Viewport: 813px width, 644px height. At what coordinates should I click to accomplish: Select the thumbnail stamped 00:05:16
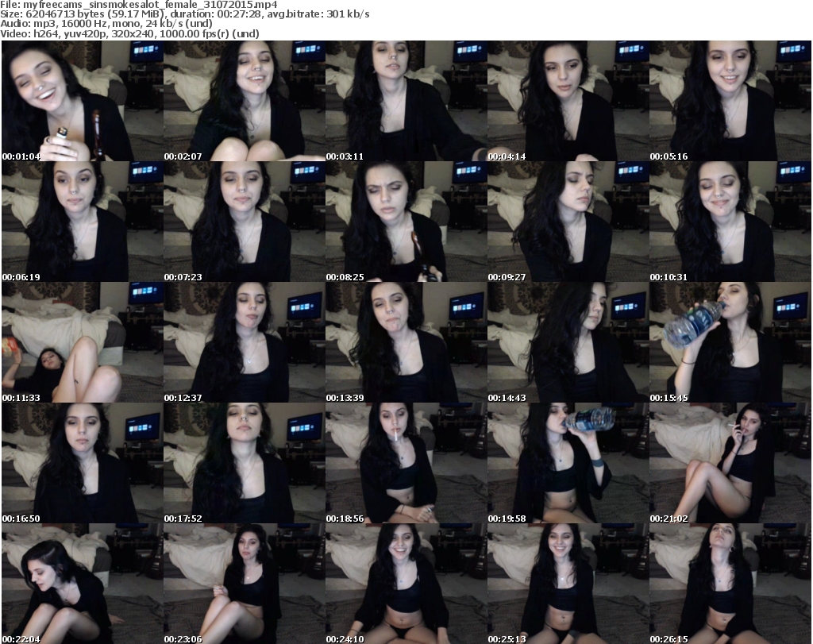coord(730,101)
